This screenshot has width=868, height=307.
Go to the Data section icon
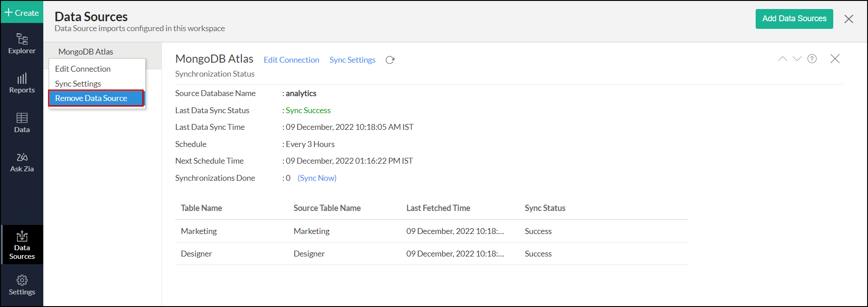coord(22,123)
